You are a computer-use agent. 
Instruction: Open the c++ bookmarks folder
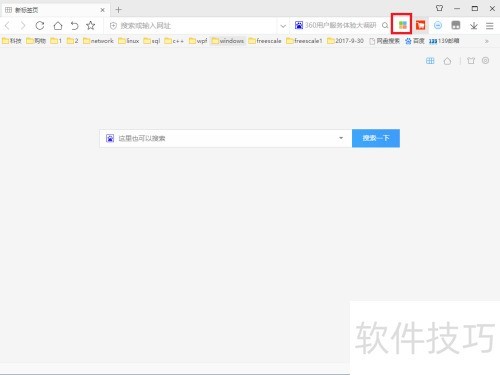click(174, 41)
